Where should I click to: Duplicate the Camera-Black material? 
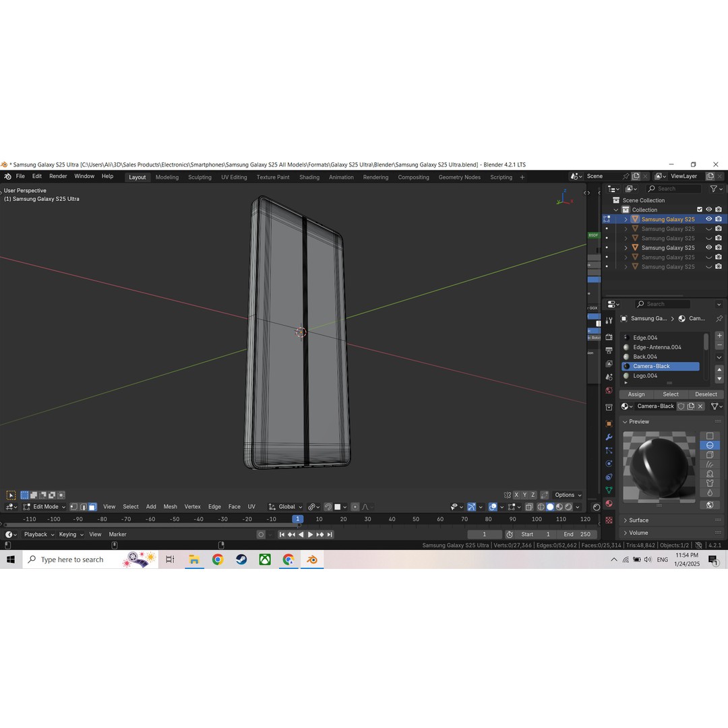(x=691, y=406)
